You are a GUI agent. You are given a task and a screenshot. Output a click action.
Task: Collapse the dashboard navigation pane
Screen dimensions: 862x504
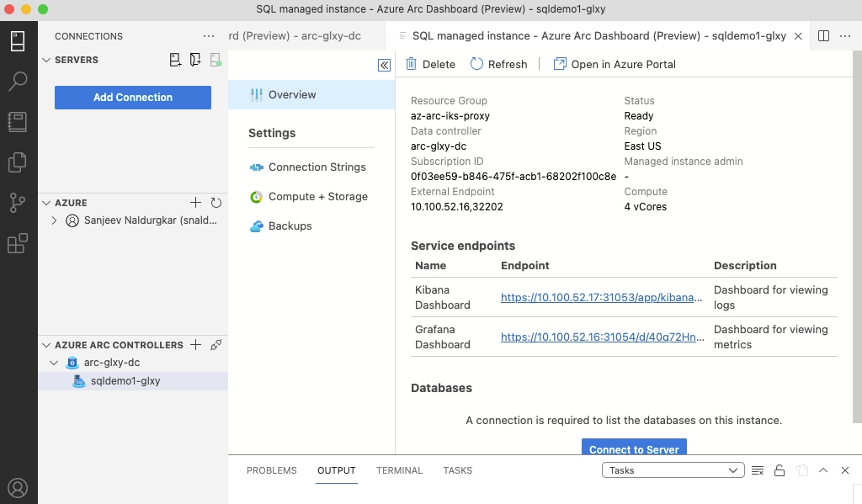384,65
